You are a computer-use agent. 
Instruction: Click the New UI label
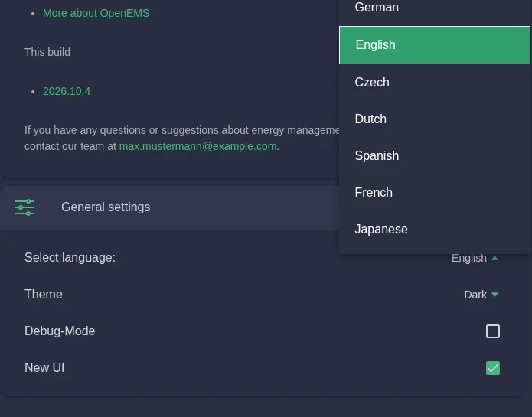pos(44,367)
